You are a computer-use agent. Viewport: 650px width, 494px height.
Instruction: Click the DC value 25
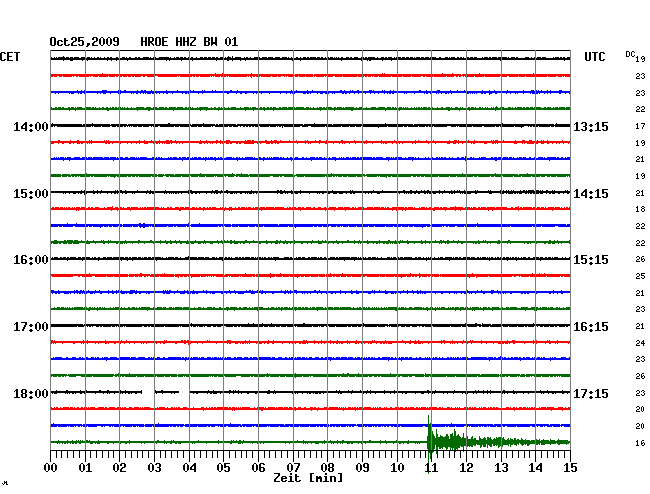pyautogui.click(x=640, y=276)
